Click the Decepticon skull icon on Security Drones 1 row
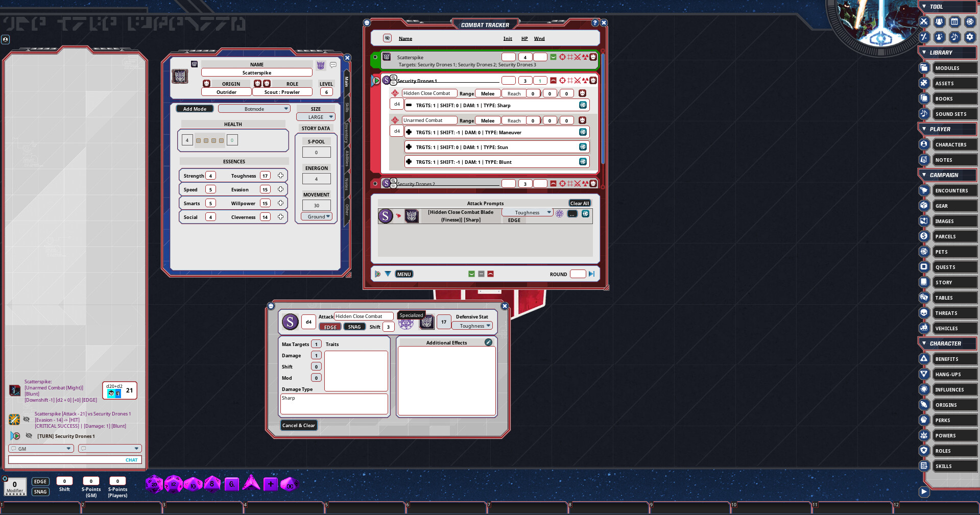This screenshot has width=980, height=515. [593, 80]
